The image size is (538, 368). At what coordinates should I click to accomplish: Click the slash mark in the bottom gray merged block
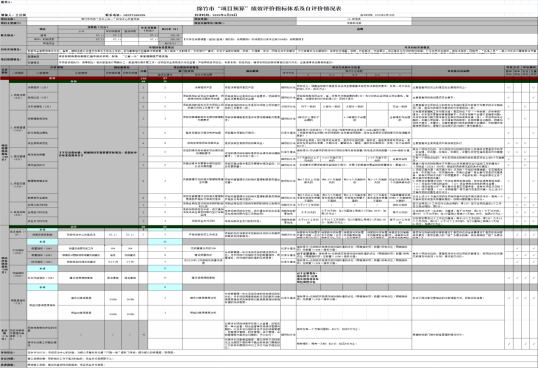click(x=81, y=335)
